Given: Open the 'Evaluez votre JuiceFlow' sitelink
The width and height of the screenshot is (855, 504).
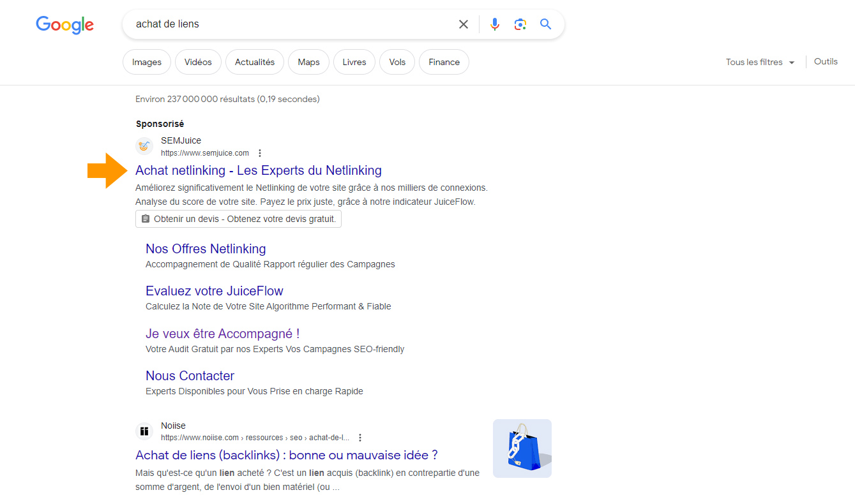Looking at the screenshot, I should pyautogui.click(x=215, y=291).
